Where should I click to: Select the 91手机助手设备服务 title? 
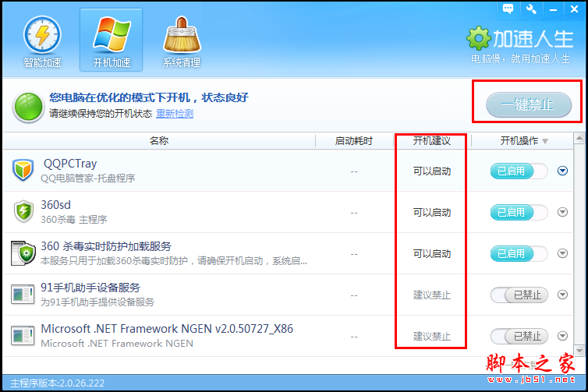pyautogui.click(x=90, y=288)
